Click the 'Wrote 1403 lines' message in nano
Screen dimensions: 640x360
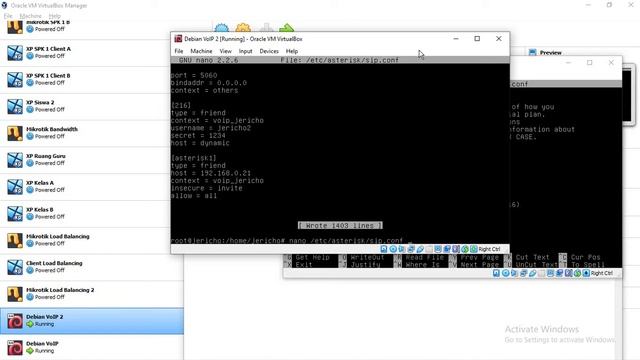[x=340, y=225]
